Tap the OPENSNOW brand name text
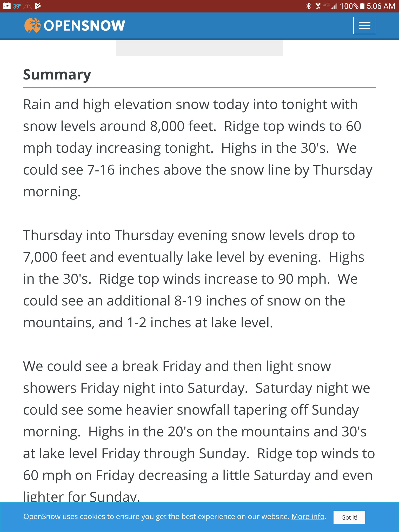 84,26
